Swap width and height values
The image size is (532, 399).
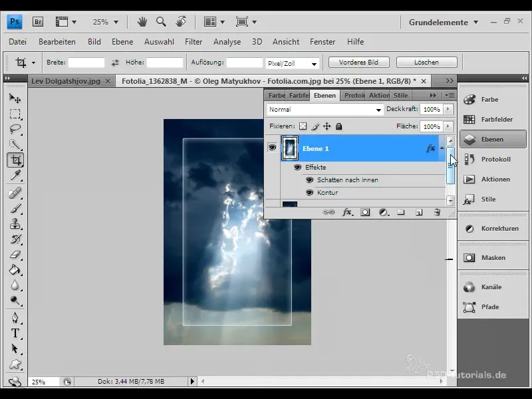[x=115, y=63]
